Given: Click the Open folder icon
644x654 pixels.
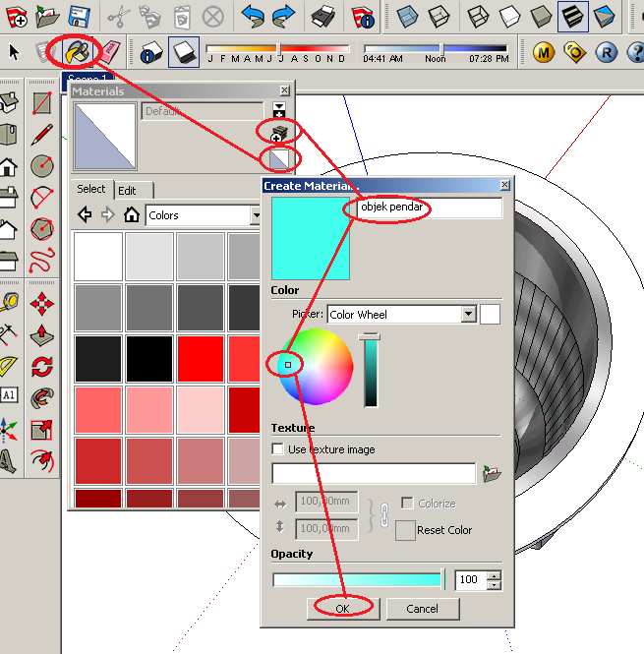Looking at the screenshot, I should tap(47, 17).
